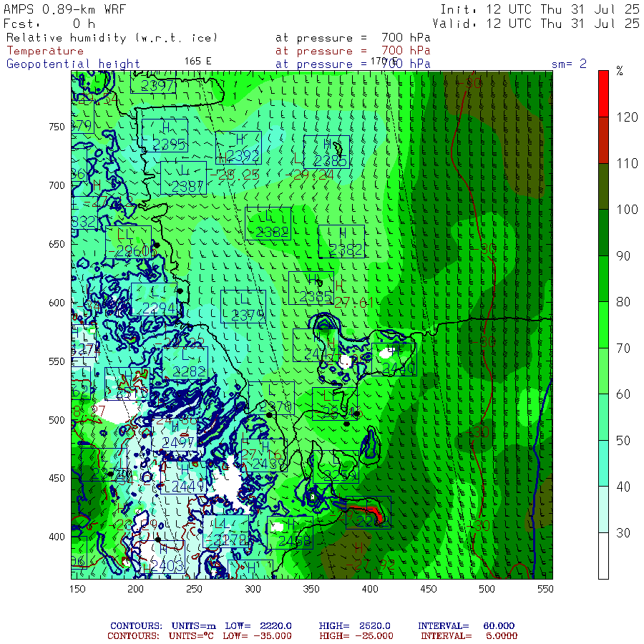
Task: Click the 'Valid: 12 UTC Thu 31 Jul 25' line
Action: pyautogui.click(x=535, y=24)
